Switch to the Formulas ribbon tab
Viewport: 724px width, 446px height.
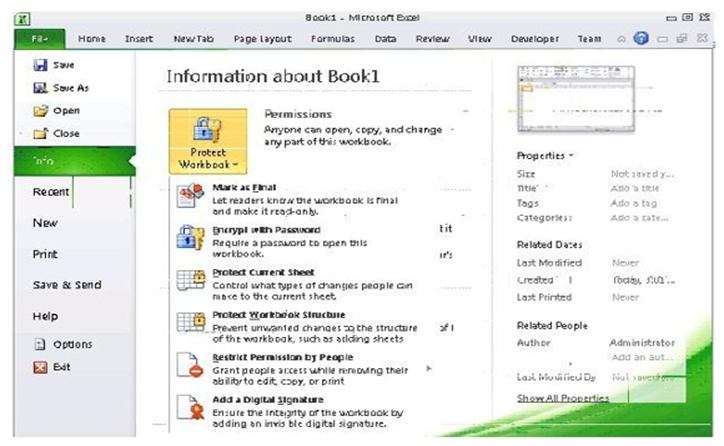click(331, 39)
